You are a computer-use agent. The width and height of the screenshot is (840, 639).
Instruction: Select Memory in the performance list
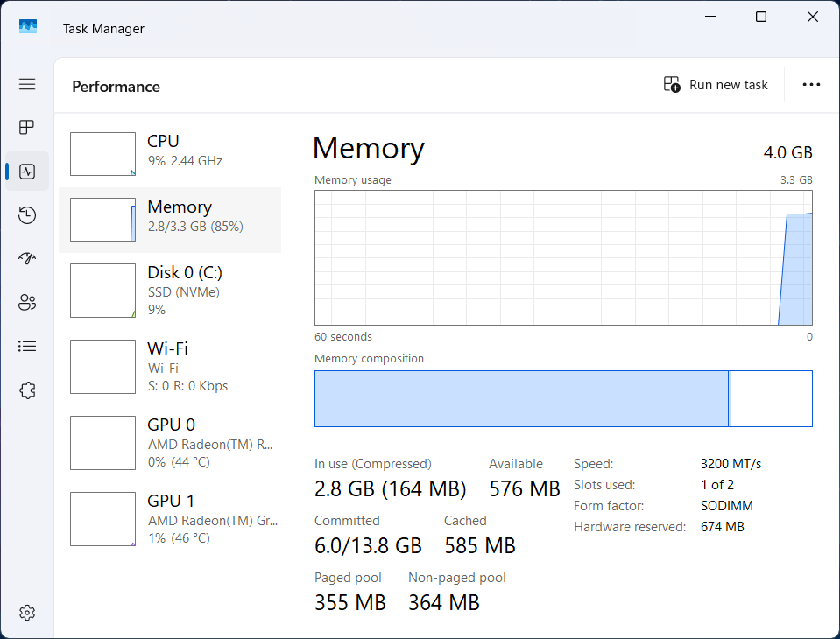(x=171, y=218)
